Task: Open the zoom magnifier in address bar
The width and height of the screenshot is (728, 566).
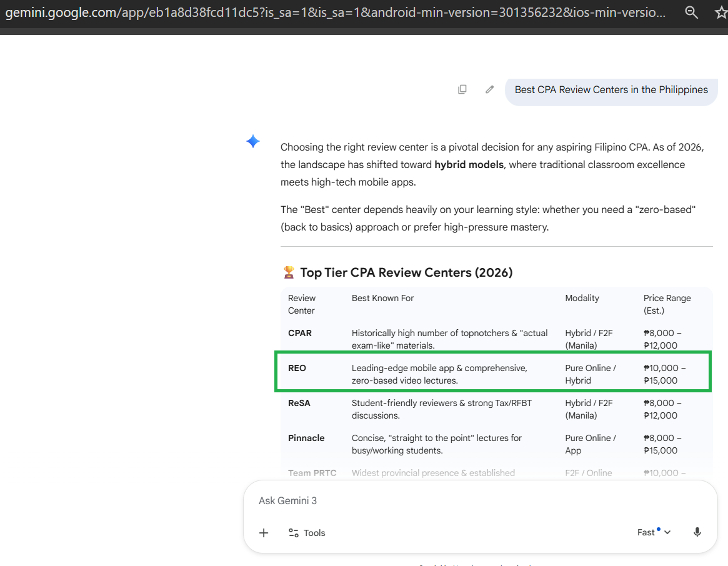Action: click(691, 12)
